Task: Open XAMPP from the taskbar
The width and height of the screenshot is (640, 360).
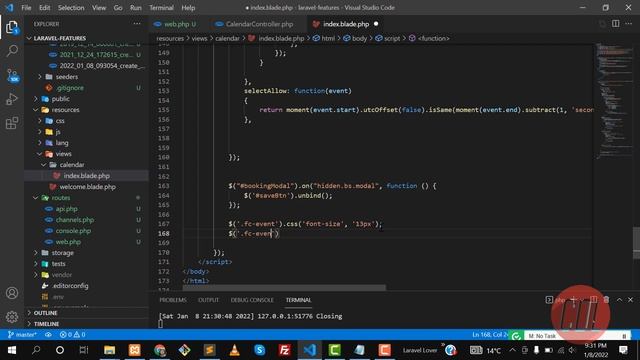Action: tap(135, 350)
